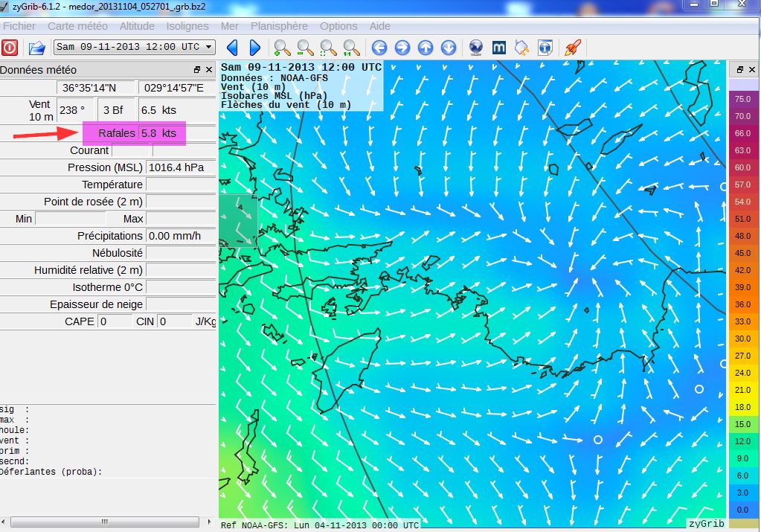Move the map view left

coord(379,48)
